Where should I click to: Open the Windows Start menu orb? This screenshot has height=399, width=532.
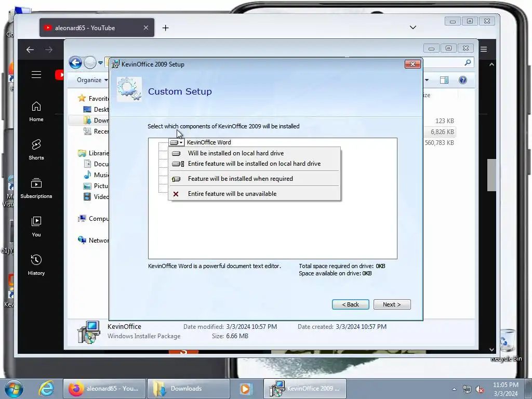(x=14, y=389)
